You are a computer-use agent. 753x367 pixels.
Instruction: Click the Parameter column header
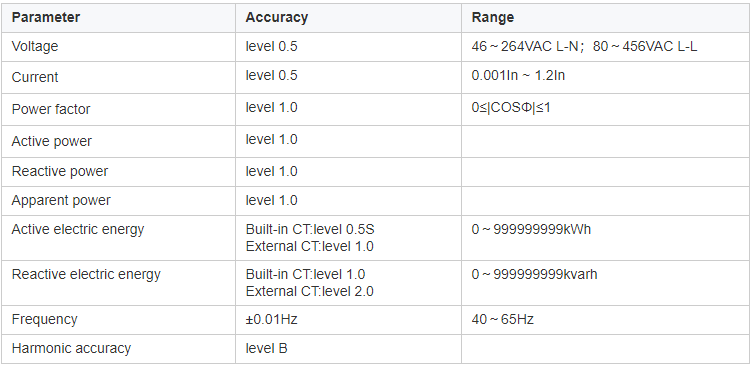[46, 18]
